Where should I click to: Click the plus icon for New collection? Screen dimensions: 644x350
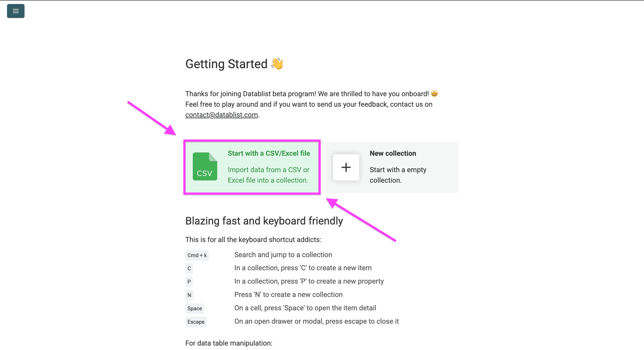[346, 167]
